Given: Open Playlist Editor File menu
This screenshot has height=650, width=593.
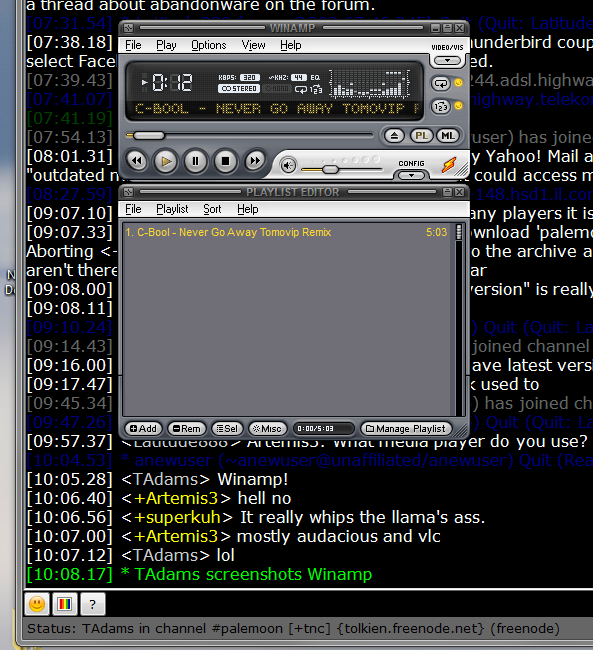Looking at the screenshot, I should (x=133, y=209).
